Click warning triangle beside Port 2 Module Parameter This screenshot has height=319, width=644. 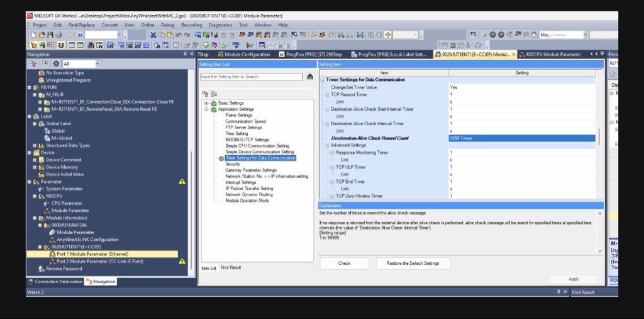pos(182,261)
